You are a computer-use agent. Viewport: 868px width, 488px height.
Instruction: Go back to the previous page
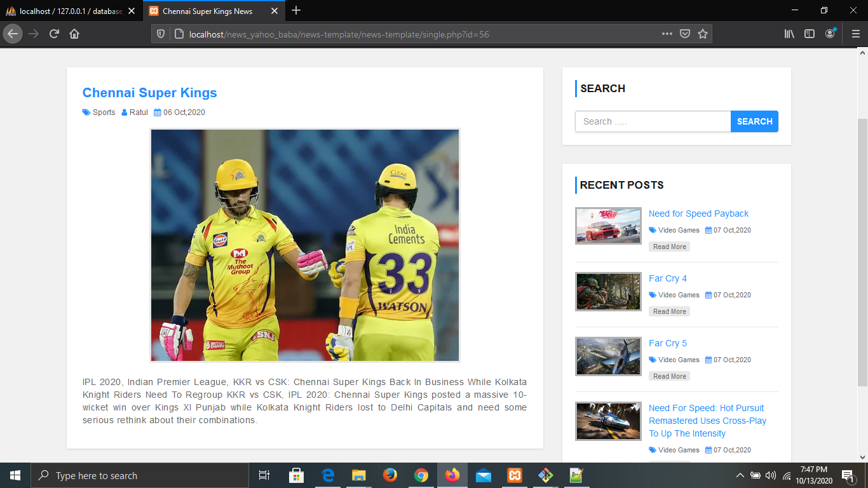click(13, 34)
